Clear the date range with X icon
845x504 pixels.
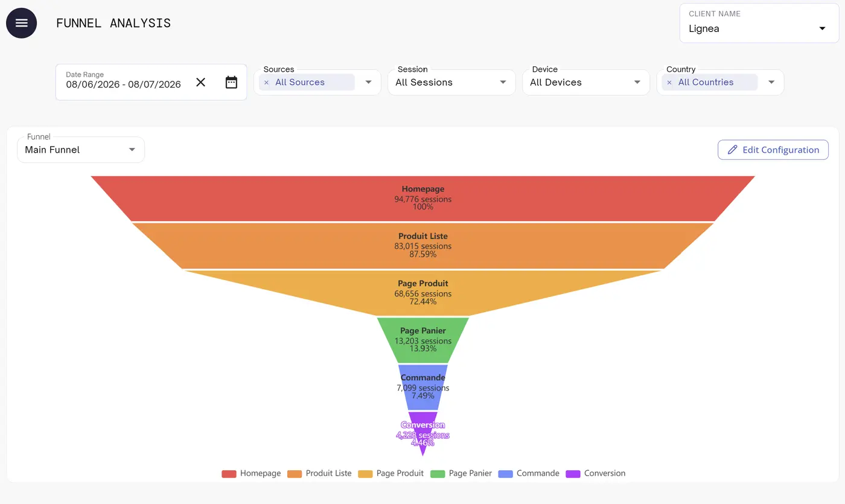[x=201, y=82]
